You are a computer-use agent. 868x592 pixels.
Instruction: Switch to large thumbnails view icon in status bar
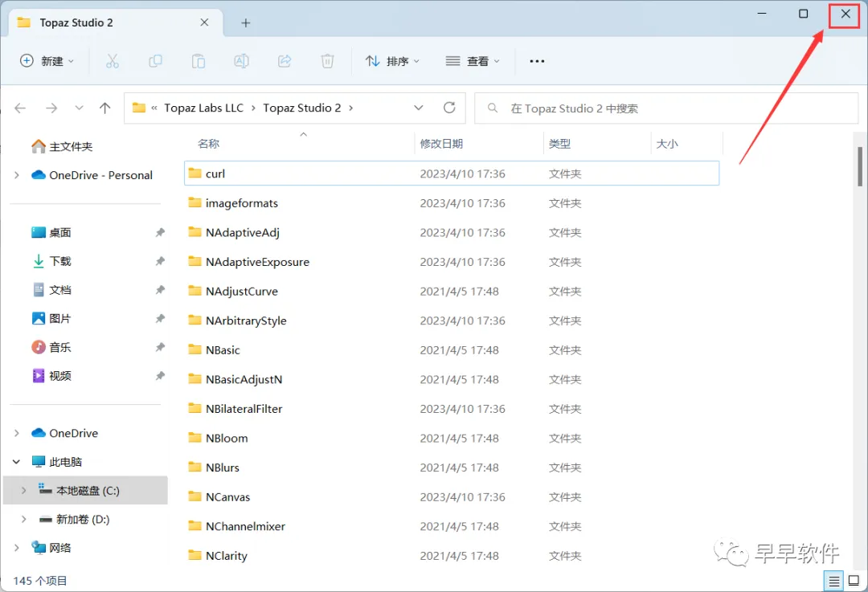tap(854, 581)
